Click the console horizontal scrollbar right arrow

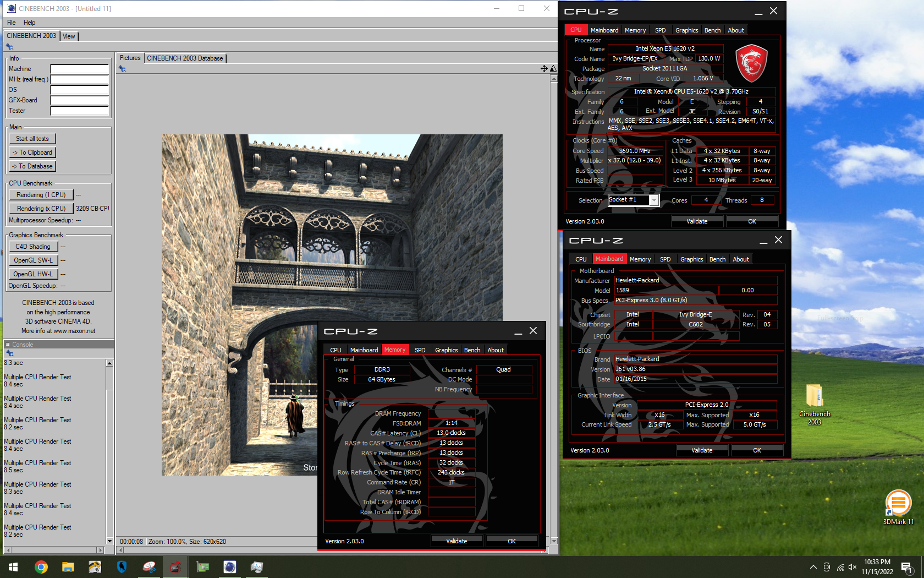pos(100,550)
